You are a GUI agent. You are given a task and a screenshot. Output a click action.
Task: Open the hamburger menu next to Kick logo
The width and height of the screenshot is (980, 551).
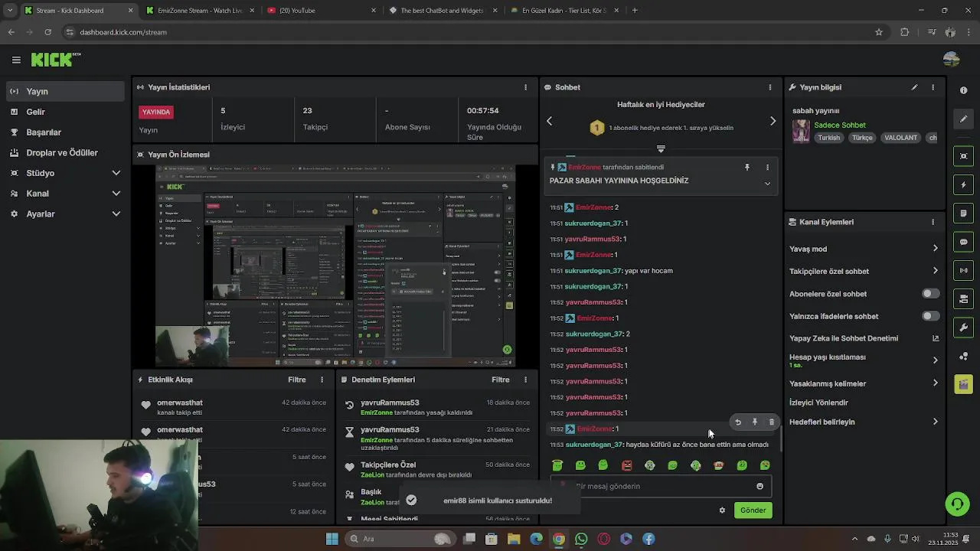pos(16,60)
